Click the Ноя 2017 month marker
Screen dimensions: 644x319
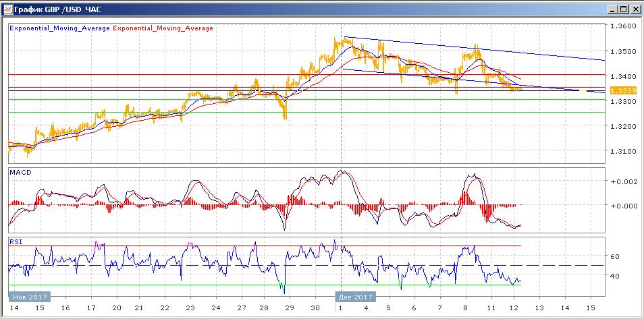pyautogui.click(x=30, y=297)
